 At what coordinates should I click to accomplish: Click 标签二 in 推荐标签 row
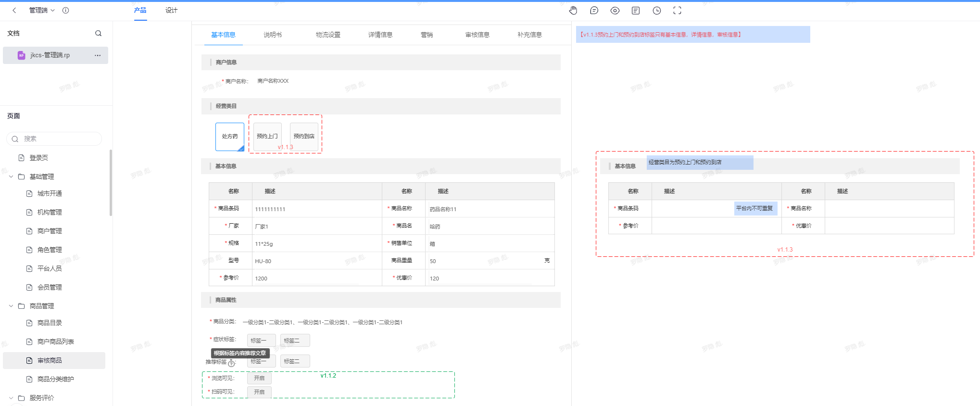[x=295, y=361]
